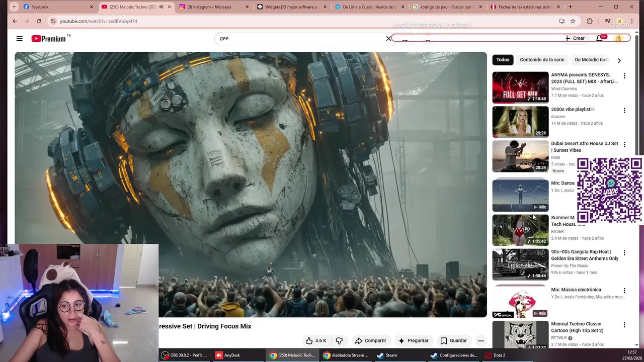The image size is (644, 362).
Task: Dislike the video with thumbs down
Action: click(x=339, y=340)
